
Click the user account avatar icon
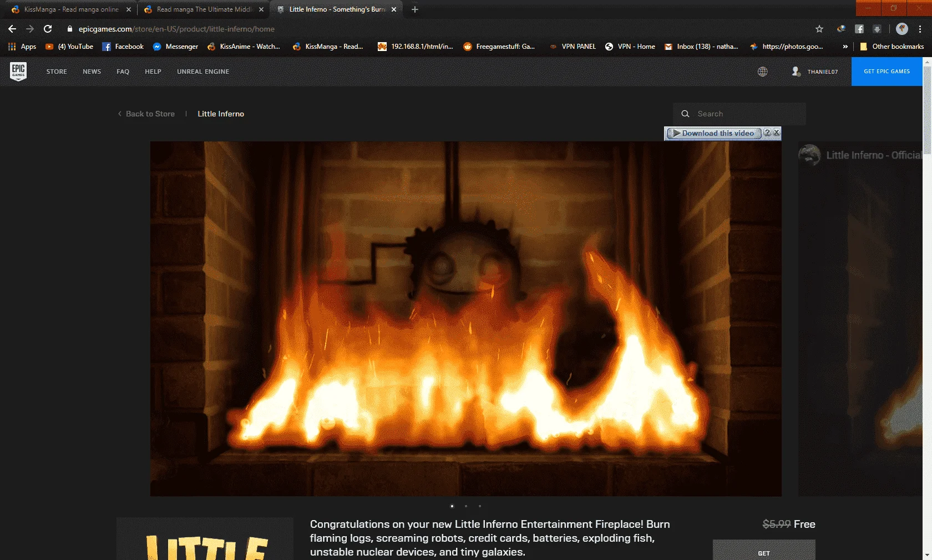(x=796, y=72)
